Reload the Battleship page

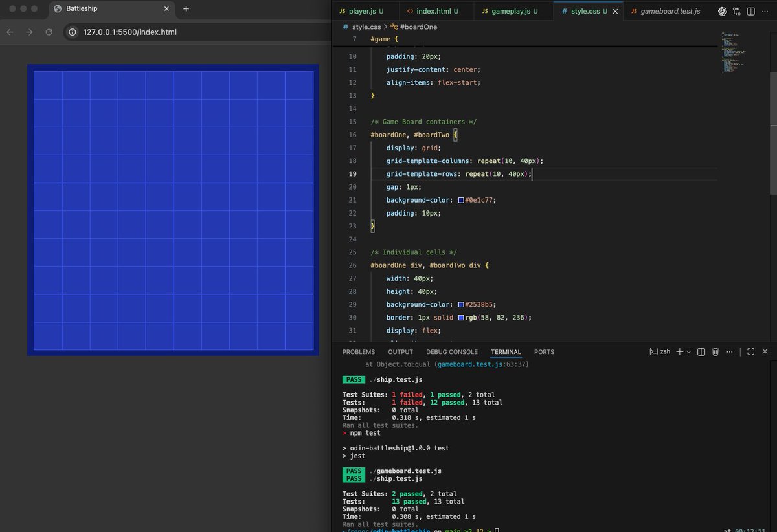(x=49, y=32)
